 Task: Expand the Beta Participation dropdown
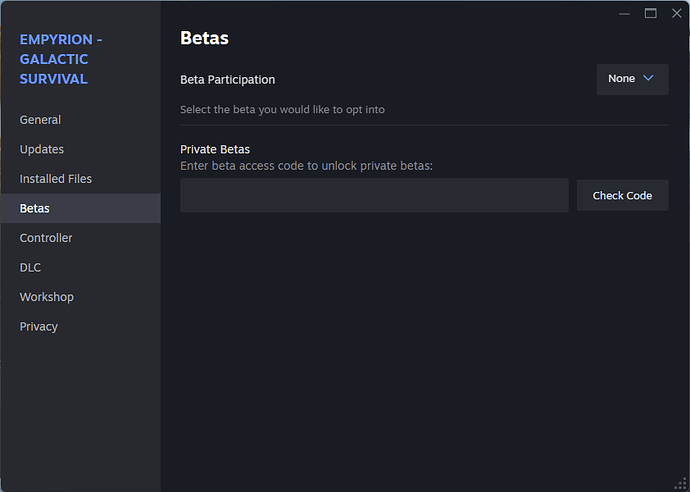[x=632, y=79]
